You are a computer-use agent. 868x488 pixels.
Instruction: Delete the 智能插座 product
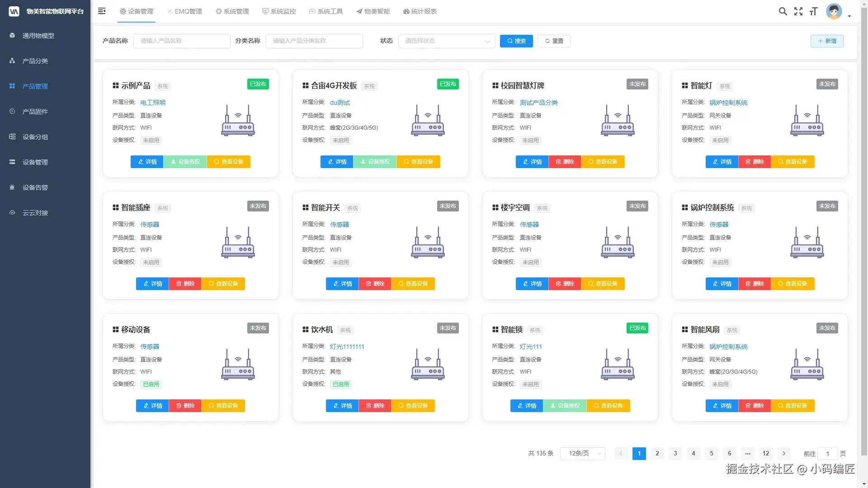click(185, 284)
